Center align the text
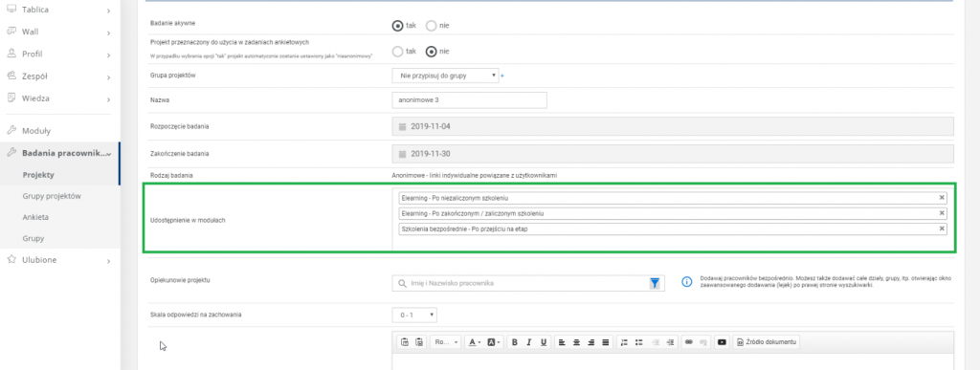This screenshot has height=370, width=980. click(x=575, y=342)
